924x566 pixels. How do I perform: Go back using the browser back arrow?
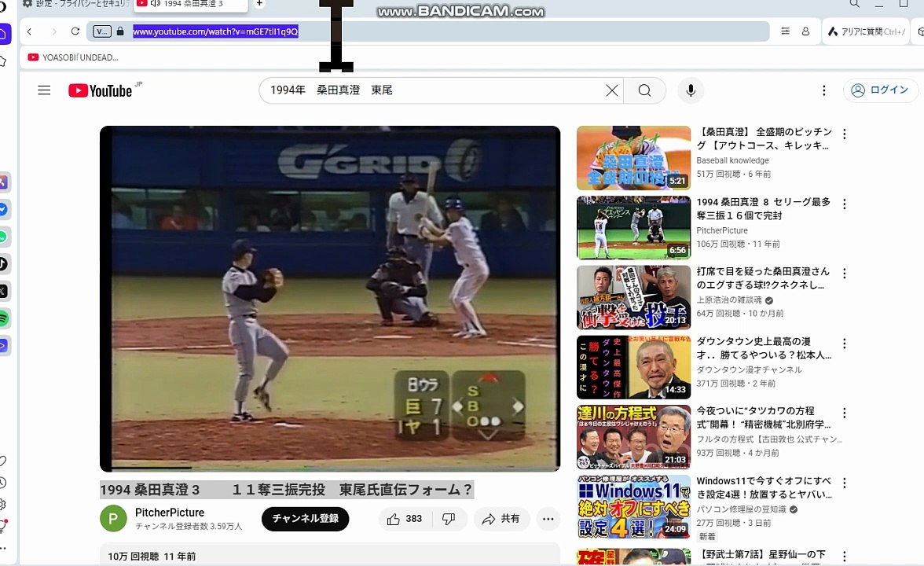30,31
